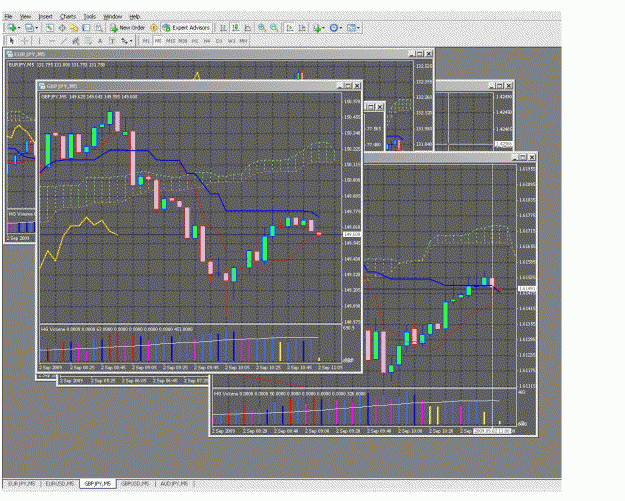Select the Trendline drawing tool
This screenshot has height=501, width=625.
[x=63, y=41]
